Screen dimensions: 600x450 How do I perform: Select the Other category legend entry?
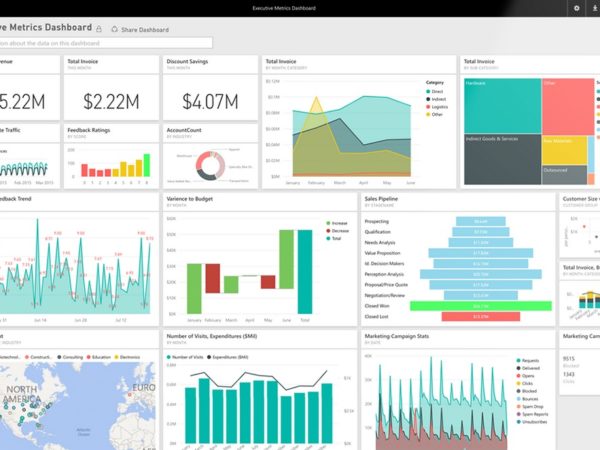point(434,114)
